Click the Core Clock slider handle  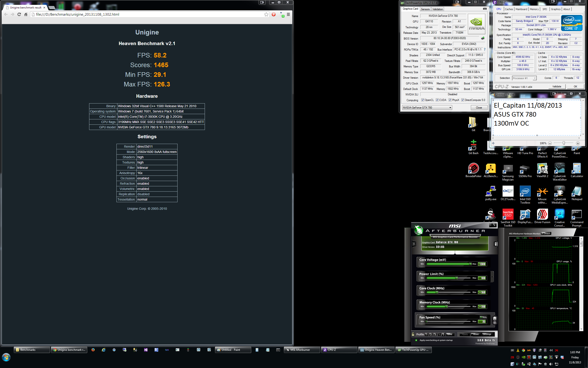[437, 292]
